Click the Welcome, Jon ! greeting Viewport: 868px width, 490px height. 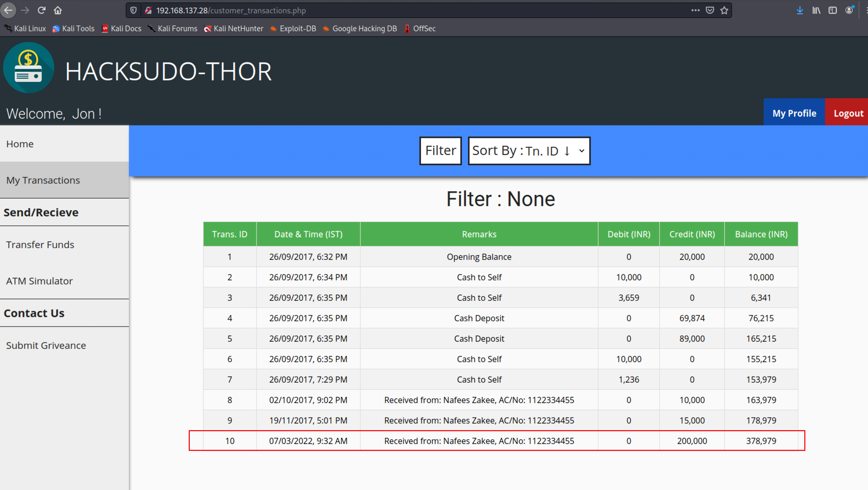(x=54, y=114)
